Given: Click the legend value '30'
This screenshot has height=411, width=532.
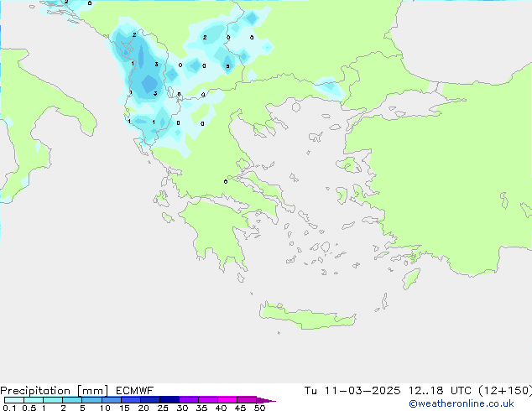Looking at the screenshot, I should tap(182, 408).
